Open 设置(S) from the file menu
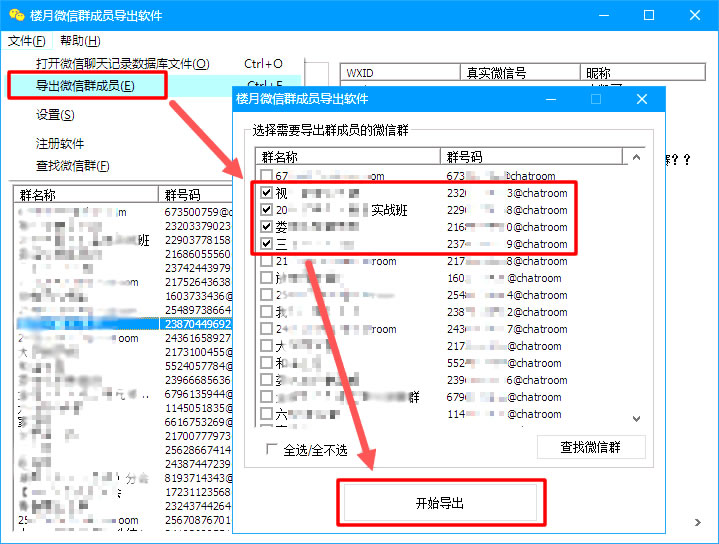The height and width of the screenshot is (544, 719). (x=55, y=115)
